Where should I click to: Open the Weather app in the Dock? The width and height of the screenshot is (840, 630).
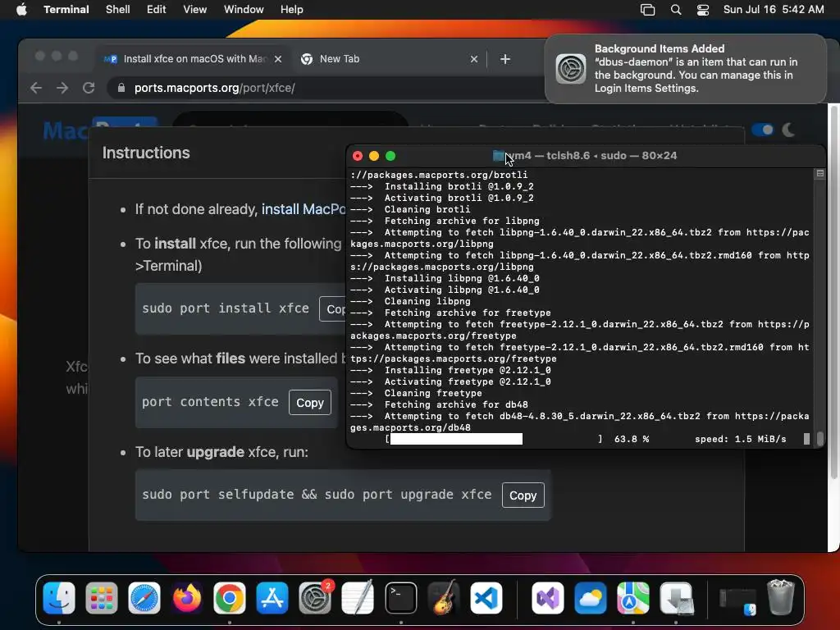(590, 598)
